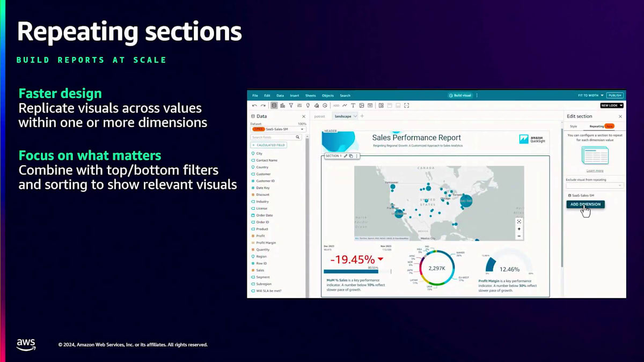Close the Edit section panel

coord(620,116)
